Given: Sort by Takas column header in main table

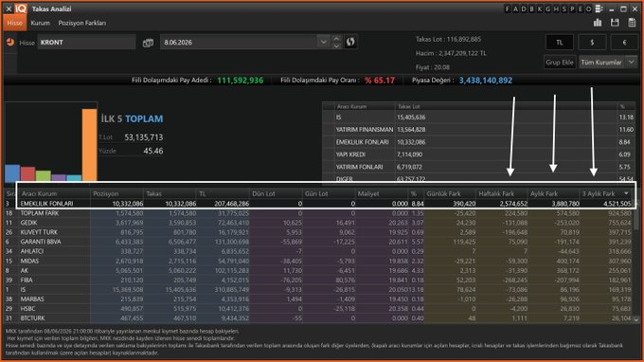Looking at the screenshot, I should point(170,193).
